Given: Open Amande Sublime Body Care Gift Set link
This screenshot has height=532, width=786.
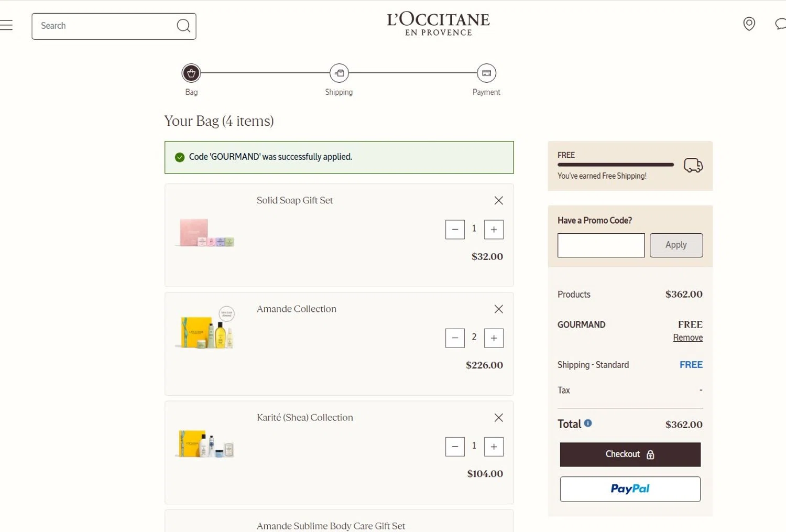Looking at the screenshot, I should click(x=331, y=526).
